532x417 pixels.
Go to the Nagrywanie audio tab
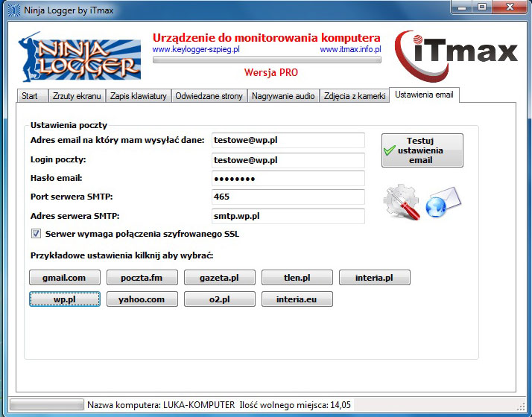(283, 96)
